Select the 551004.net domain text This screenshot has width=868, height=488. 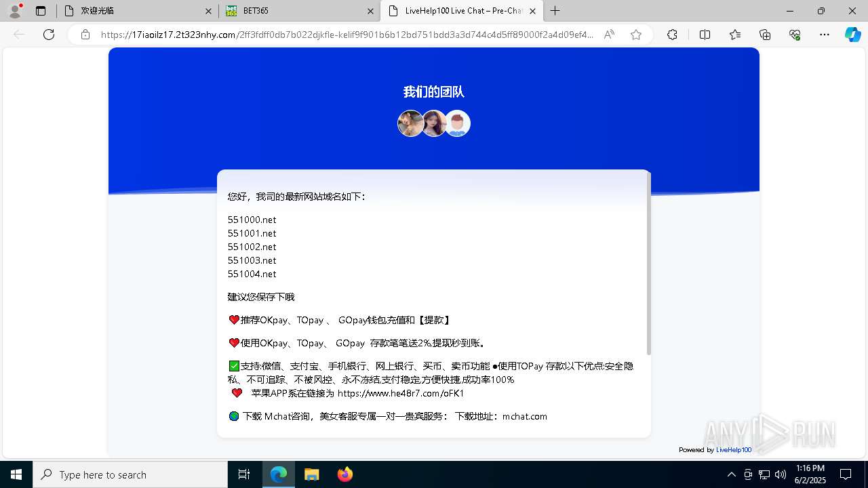tap(252, 274)
